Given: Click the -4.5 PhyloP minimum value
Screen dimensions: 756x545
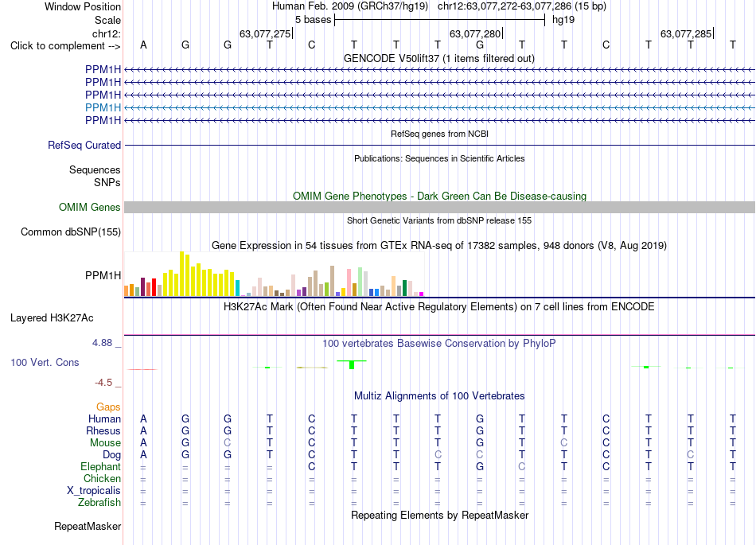Looking at the screenshot, I should click(103, 383).
